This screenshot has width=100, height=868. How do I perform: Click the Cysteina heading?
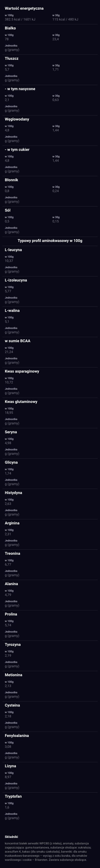(12, 705)
